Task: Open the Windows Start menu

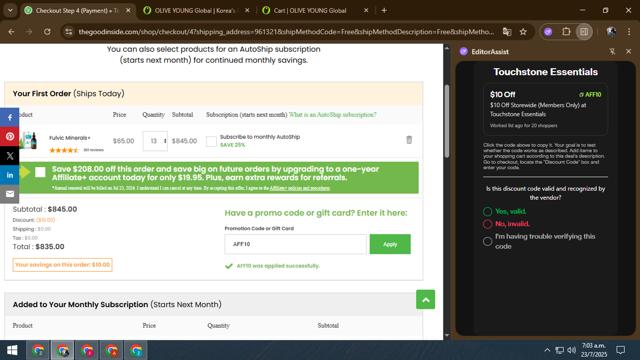Action: pos(12,350)
